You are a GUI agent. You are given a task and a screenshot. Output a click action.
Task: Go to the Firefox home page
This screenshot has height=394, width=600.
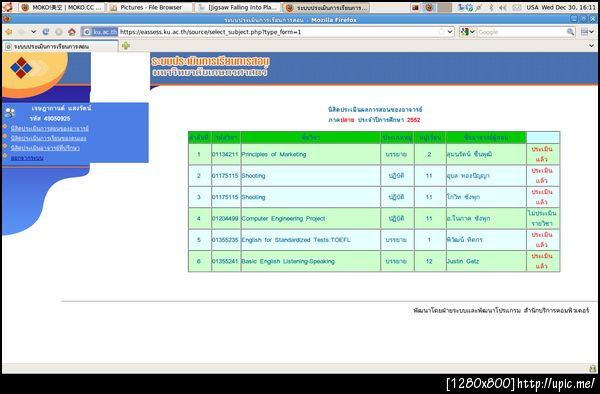point(72,32)
